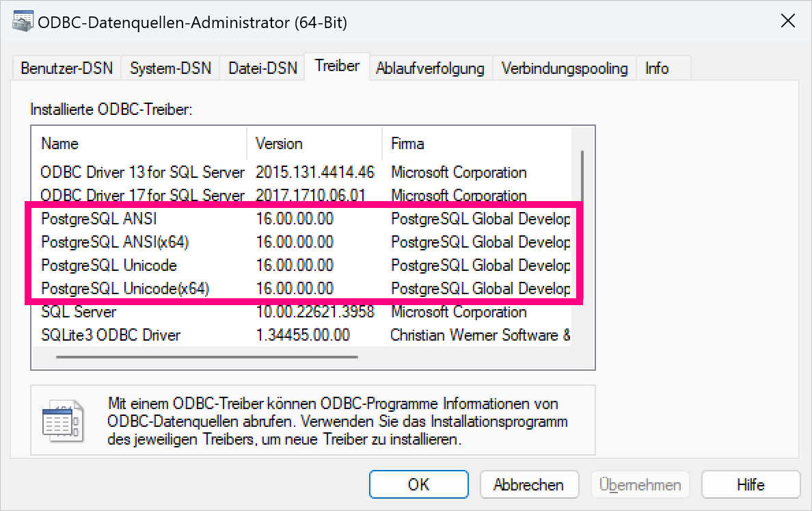Select the PostgreSQL Unicode(x64) driver

pyautogui.click(x=124, y=289)
